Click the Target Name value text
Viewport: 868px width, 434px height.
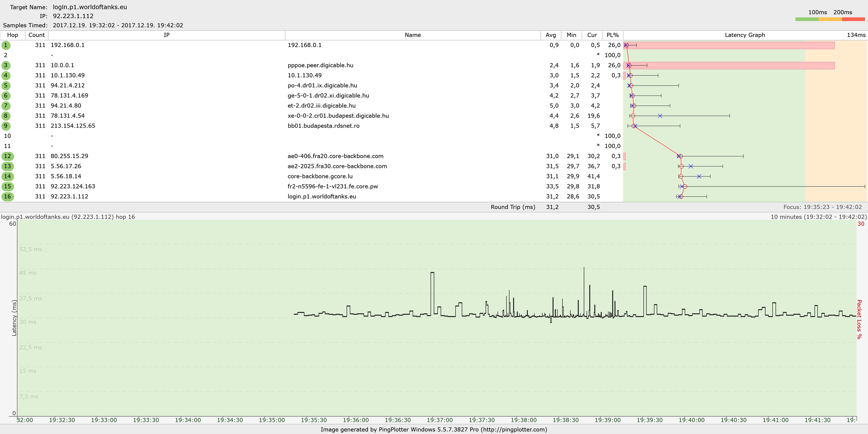point(90,7)
